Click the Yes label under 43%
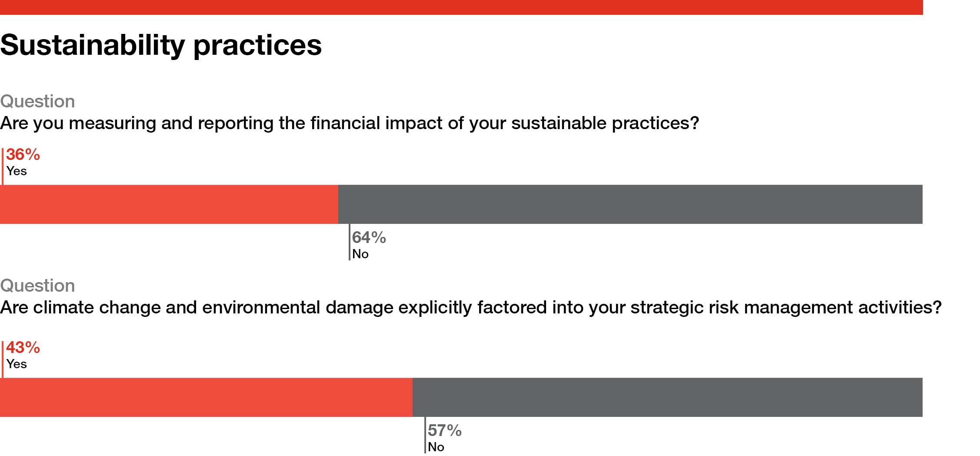 tap(17, 364)
